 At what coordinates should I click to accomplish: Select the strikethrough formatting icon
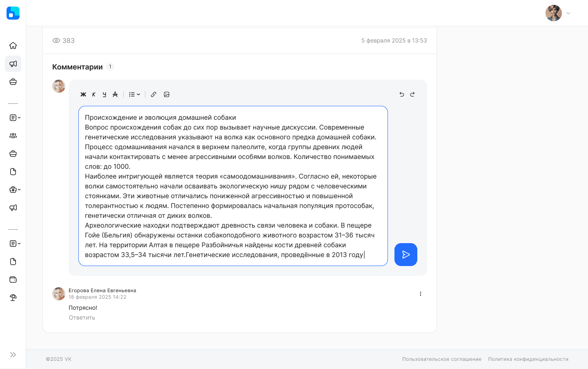[x=115, y=94]
